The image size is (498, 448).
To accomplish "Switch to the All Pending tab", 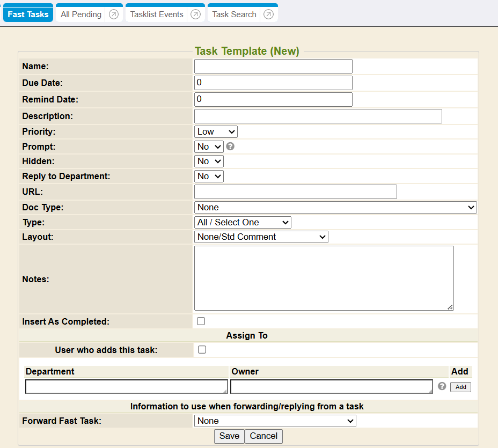I will (x=81, y=14).
